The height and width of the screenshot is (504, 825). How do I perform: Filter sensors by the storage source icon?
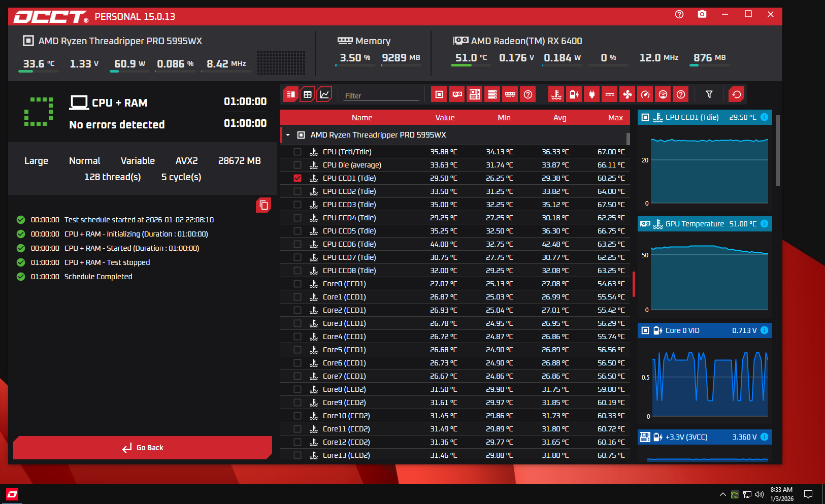point(492,94)
